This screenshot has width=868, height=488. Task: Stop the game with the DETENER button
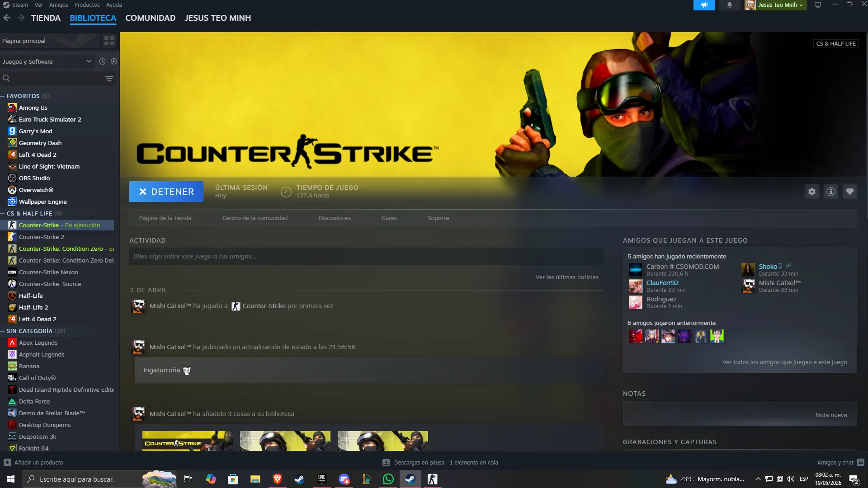tap(166, 192)
